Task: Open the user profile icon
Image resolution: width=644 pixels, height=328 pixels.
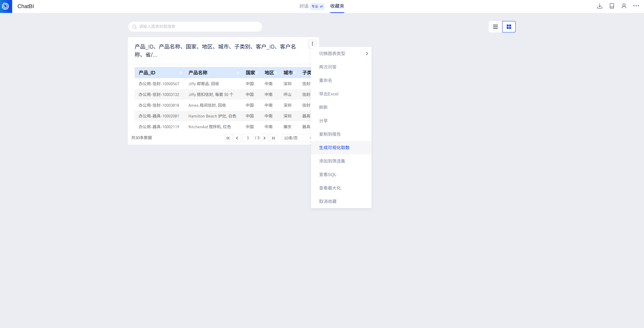Action: pyautogui.click(x=624, y=6)
